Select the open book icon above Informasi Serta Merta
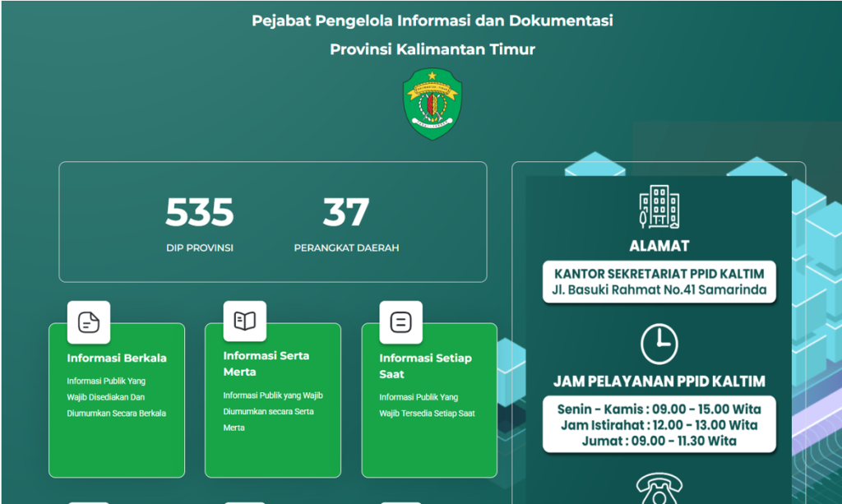Viewport: 842px width, 504px height. 243,321
